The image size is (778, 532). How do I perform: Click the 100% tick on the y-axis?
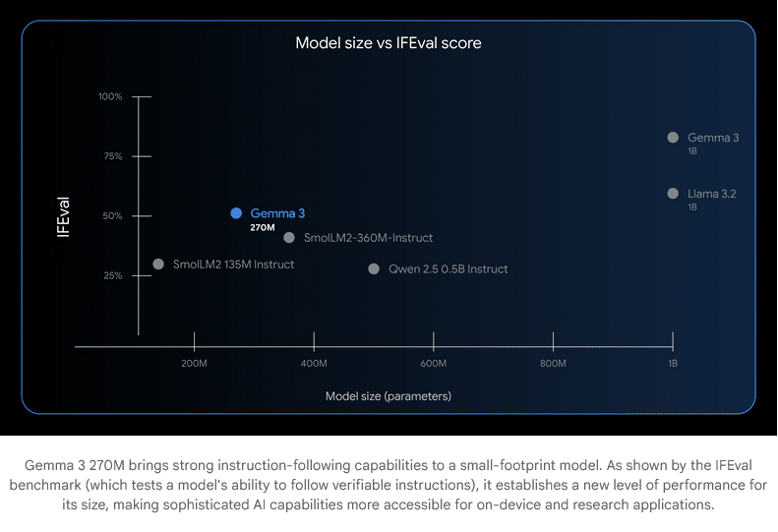pos(110,96)
